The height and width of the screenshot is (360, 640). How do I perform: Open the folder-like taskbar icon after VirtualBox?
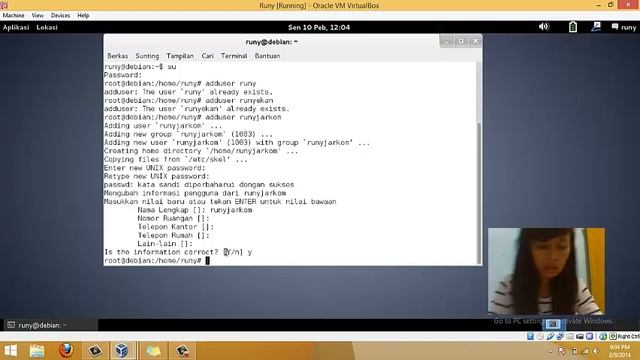[153, 351]
